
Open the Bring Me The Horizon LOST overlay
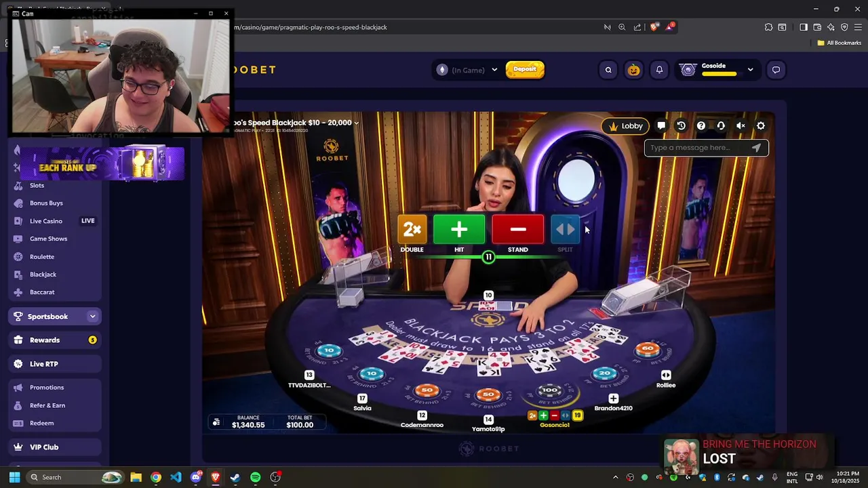pos(749,455)
